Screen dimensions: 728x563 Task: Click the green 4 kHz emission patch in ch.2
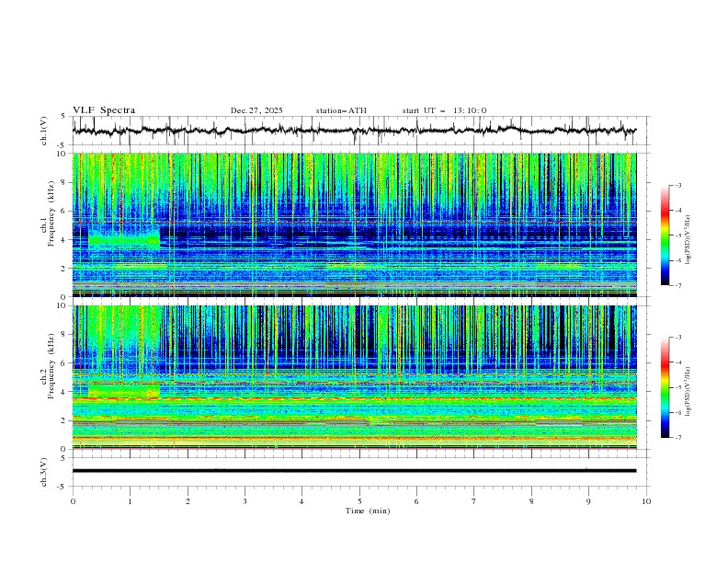coord(124,391)
